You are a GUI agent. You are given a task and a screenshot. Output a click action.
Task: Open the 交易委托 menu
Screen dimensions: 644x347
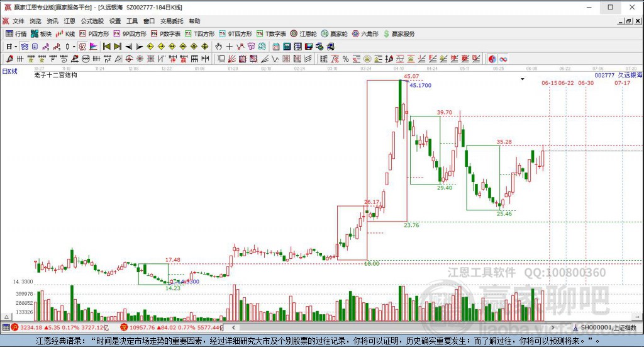click(172, 21)
